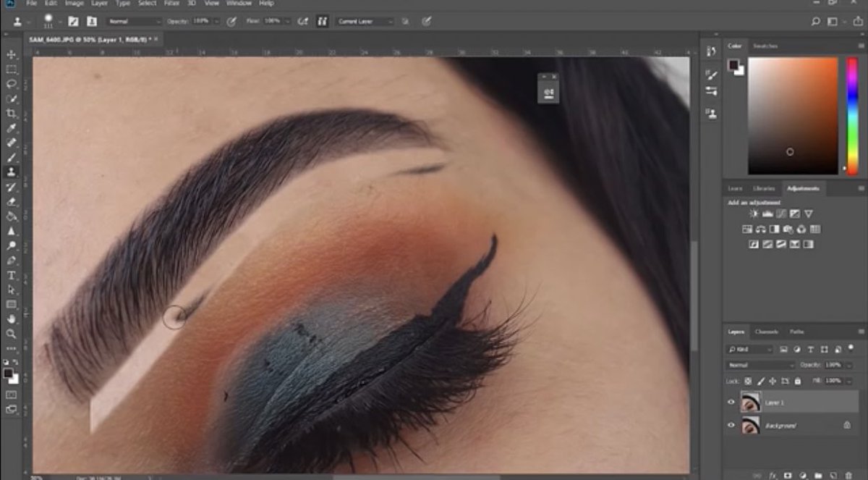Open the Window menu

tap(239, 4)
